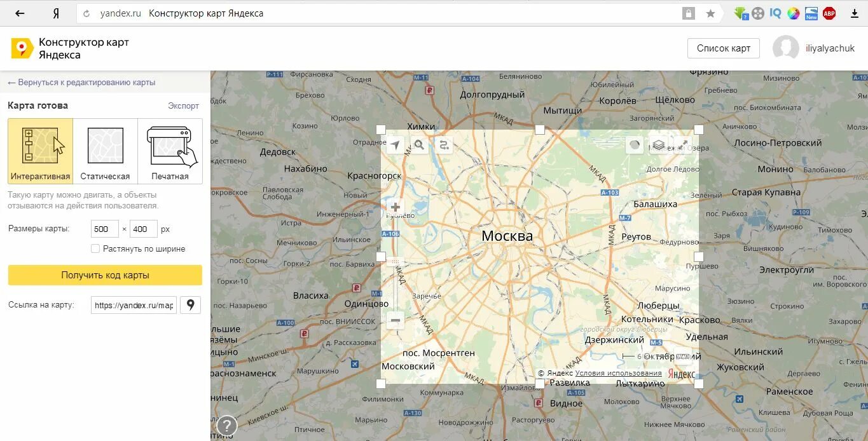Click the map zoom slider handle
The image size is (868, 441).
coord(395,261)
